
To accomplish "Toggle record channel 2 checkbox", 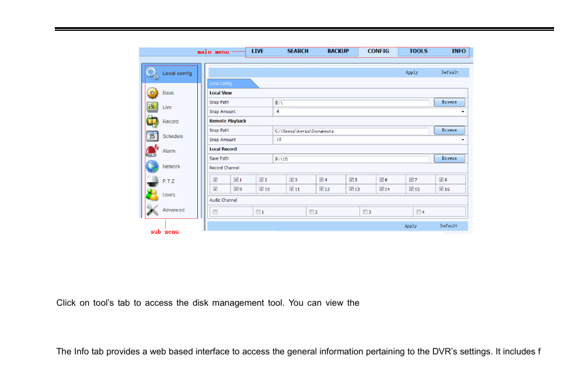I will click(261, 180).
